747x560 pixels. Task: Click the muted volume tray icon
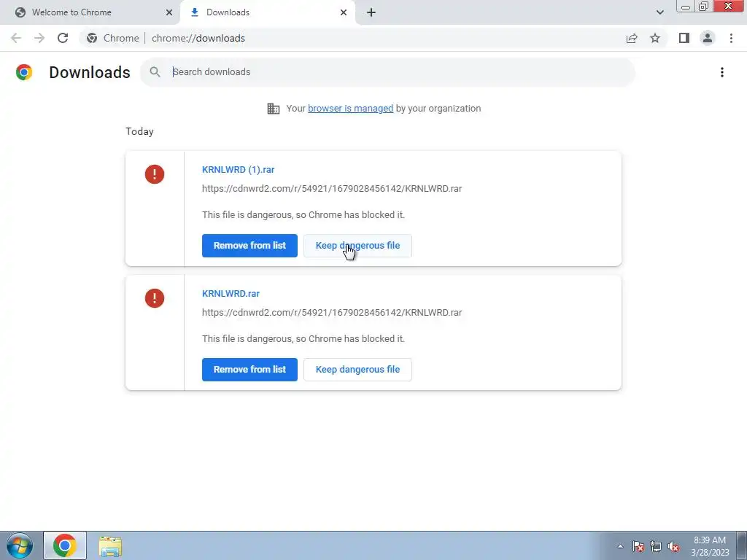[673, 546]
